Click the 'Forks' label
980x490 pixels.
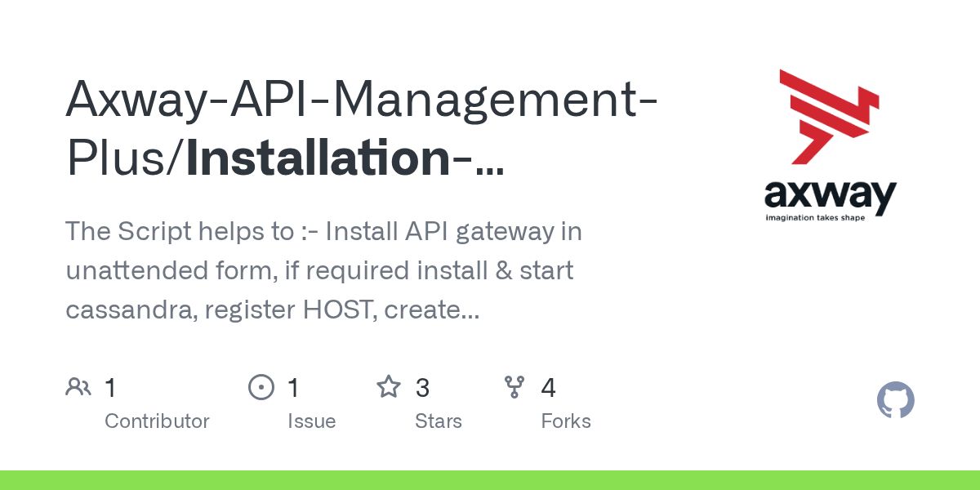click(x=565, y=421)
